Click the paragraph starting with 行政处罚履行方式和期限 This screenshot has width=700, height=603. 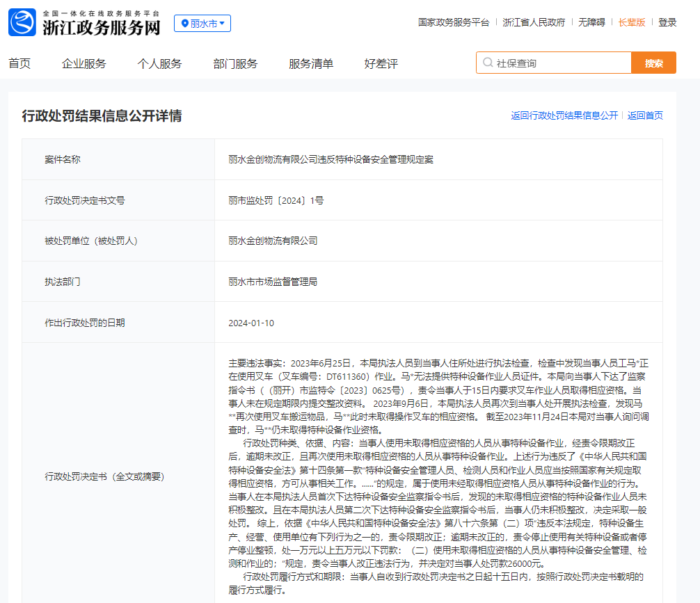point(436,584)
